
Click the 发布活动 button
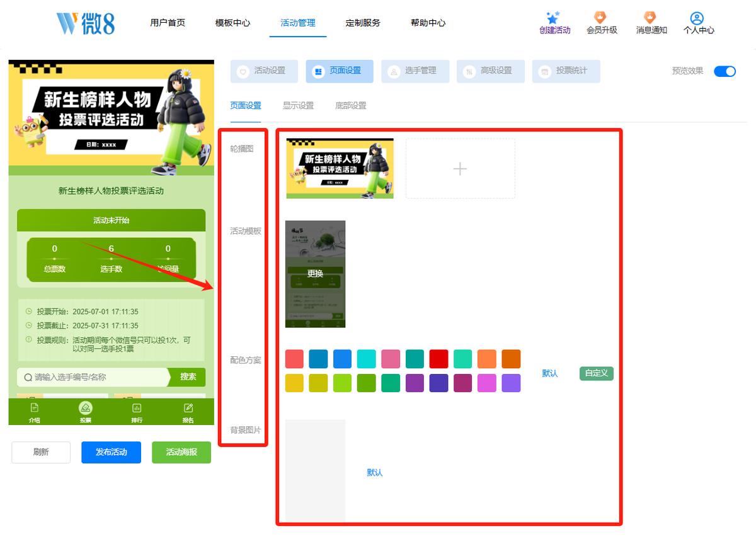tap(111, 452)
